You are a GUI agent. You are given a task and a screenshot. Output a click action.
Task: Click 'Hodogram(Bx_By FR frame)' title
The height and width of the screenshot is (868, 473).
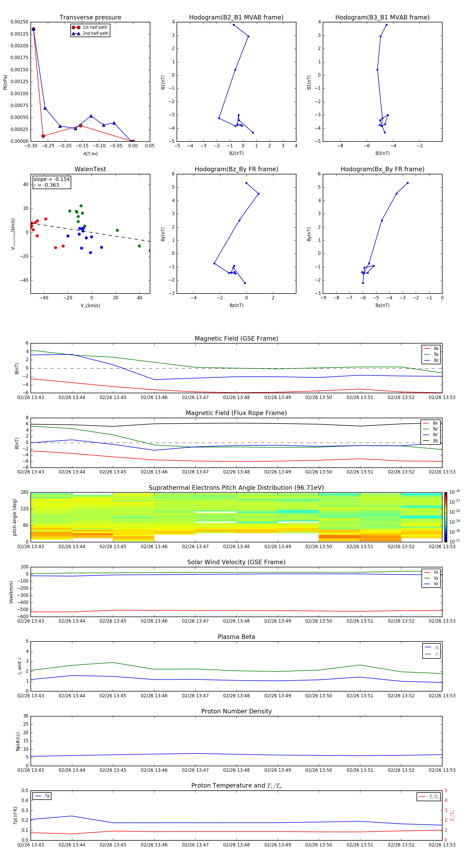(382, 169)
